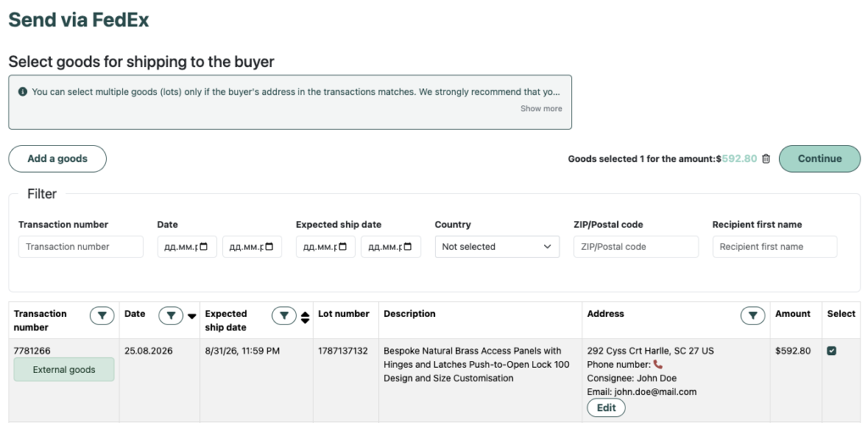Click the Continue button

(x=820, y=159)
